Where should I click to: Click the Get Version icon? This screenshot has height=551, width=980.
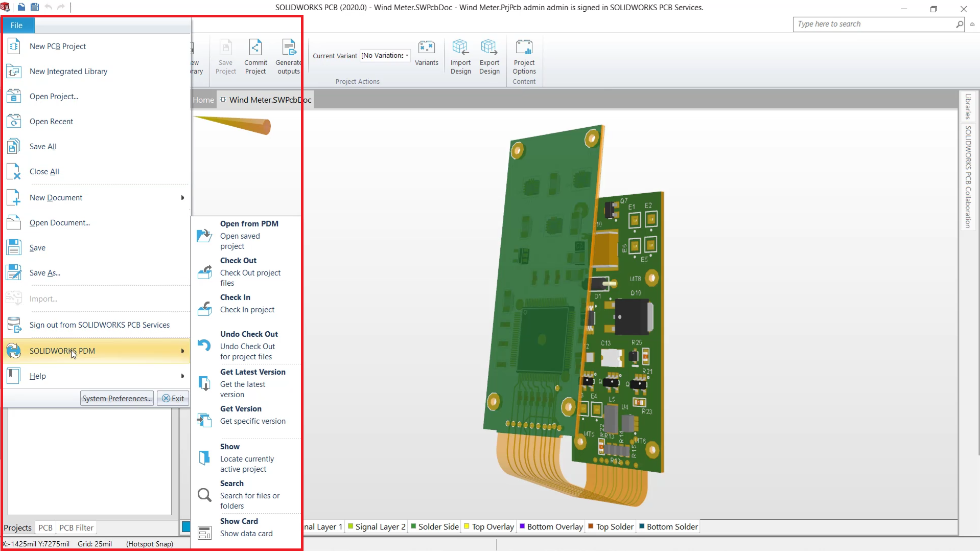click(204, 420)
